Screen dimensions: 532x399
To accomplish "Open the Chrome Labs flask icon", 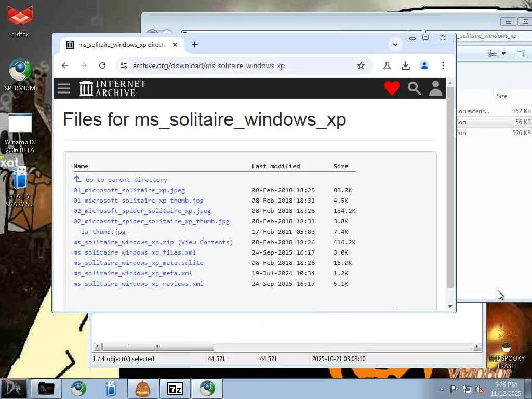I will point(387,65).
